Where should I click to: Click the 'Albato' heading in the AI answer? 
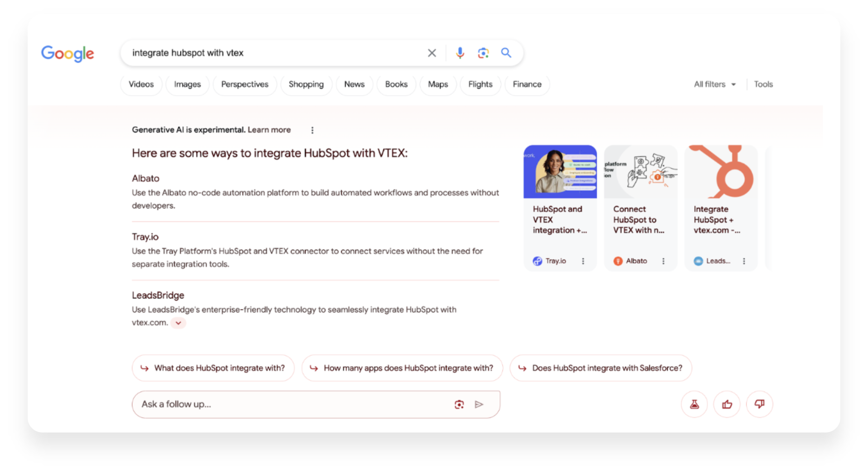[x=146, y=178]
